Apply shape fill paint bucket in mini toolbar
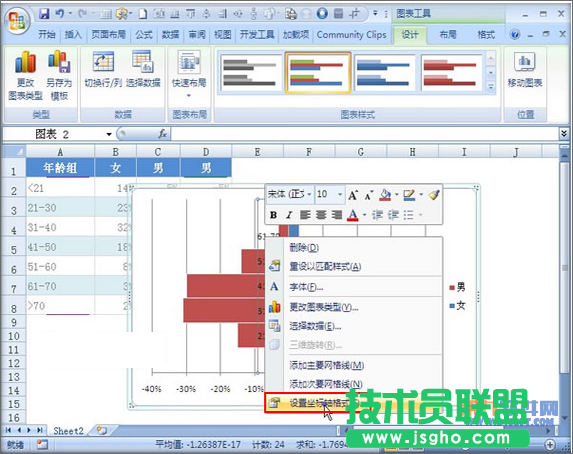The height and width of the screenshot is (454, 573). (385, 195)
